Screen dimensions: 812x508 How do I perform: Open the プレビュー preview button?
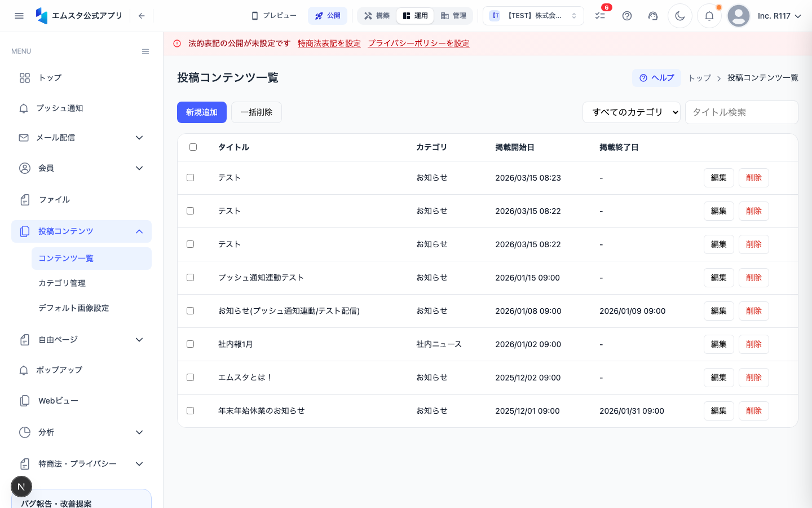[274, 16]
